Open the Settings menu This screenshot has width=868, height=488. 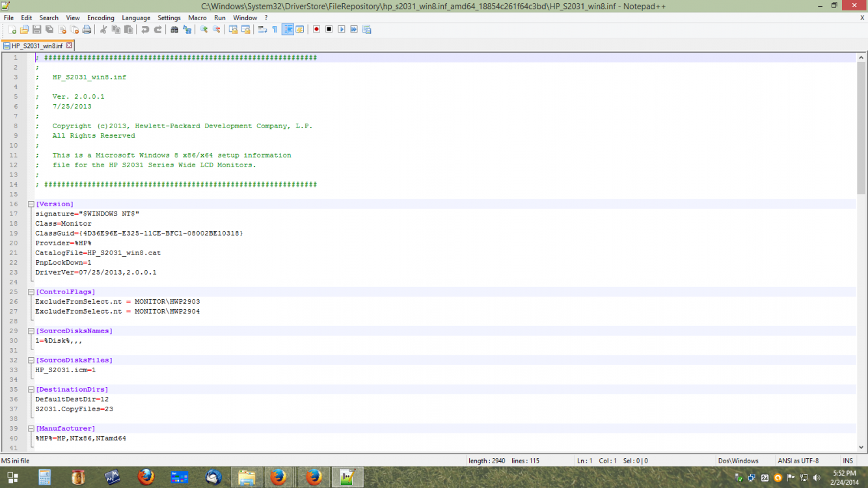(169, 18)
